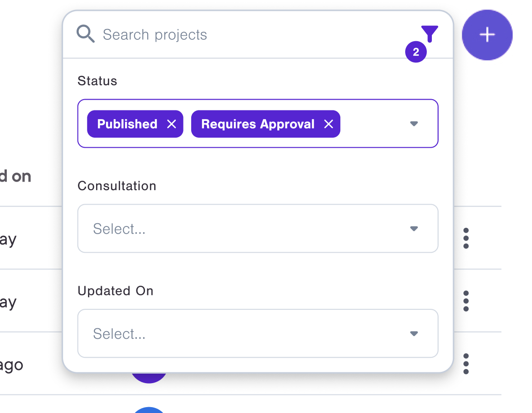The width and height of the screenshot is (532, 413).
Task: Toggle the purple filter funnel icon
Action: 430,33
